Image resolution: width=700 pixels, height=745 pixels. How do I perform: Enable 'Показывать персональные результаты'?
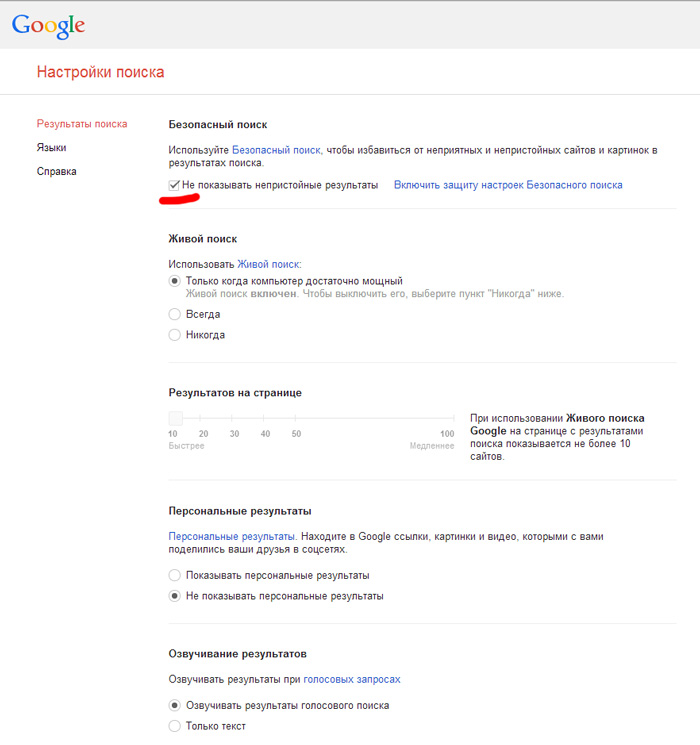[175, 575]
